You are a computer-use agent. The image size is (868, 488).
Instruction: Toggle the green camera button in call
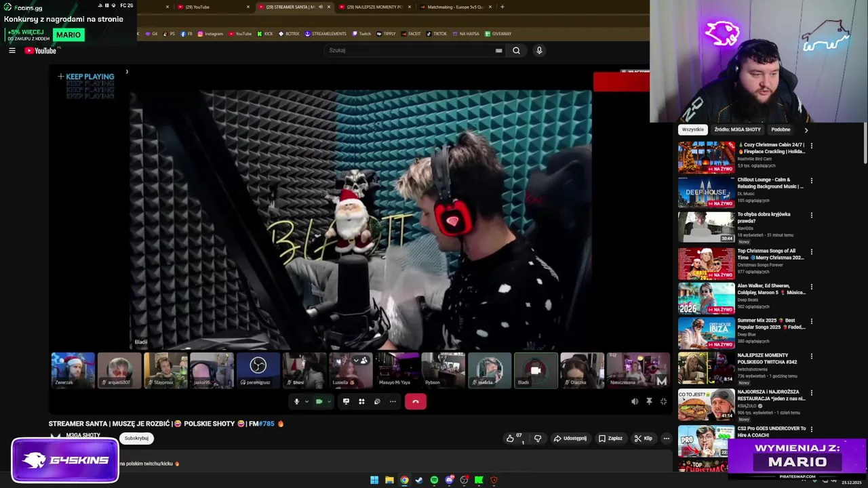click(x=319, y=401)
